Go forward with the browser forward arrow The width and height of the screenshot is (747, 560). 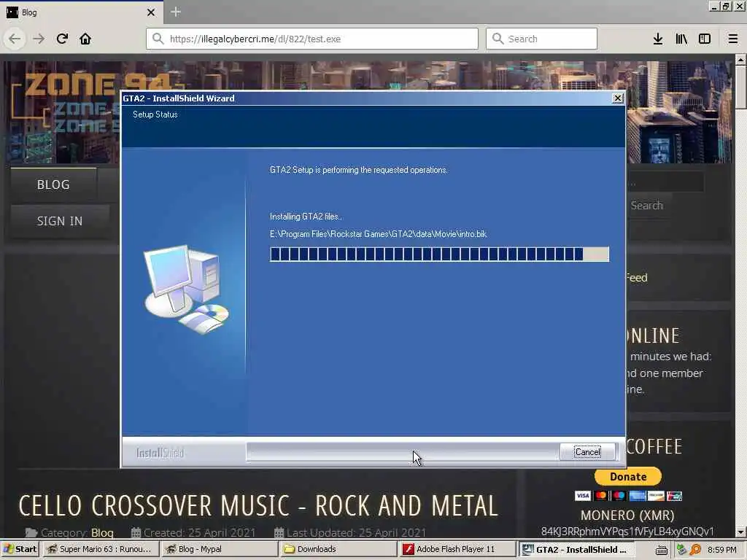click(39, 39)
